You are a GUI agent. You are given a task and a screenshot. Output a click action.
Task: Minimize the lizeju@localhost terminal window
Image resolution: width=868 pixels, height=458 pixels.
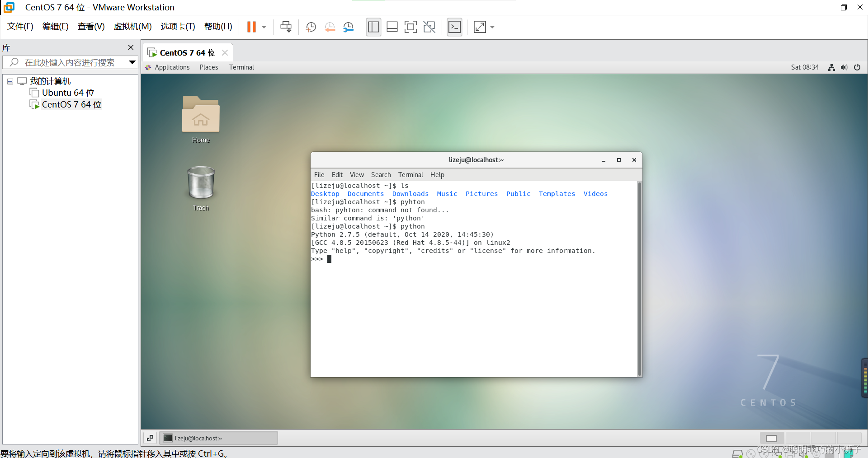coord(604,160)
